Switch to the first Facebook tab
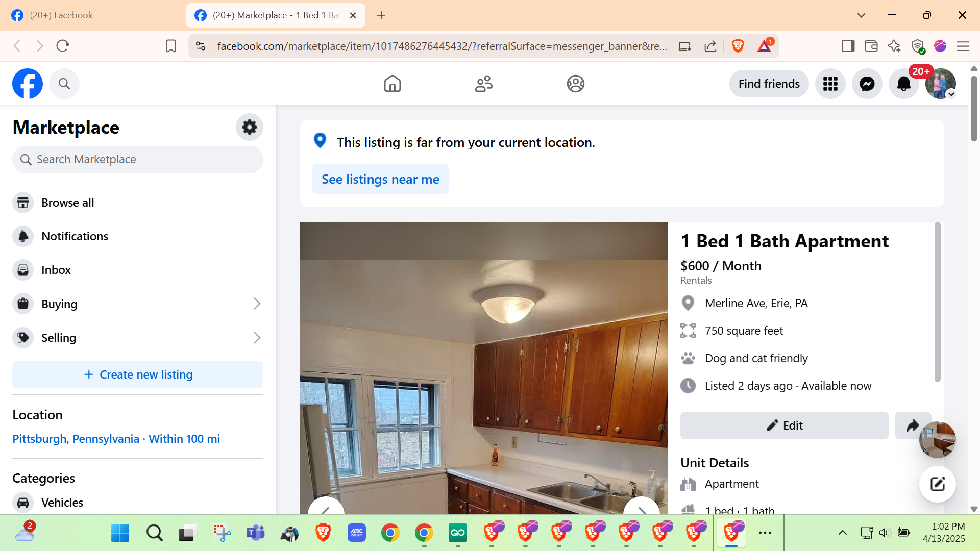The image size is (980, 551). (61, 15)
